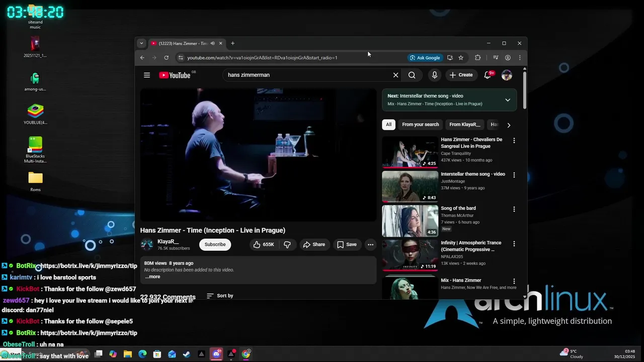Open the weather widget showing 5°C Cloudy
Screen dimensions: 644x362
pos(573,354)
